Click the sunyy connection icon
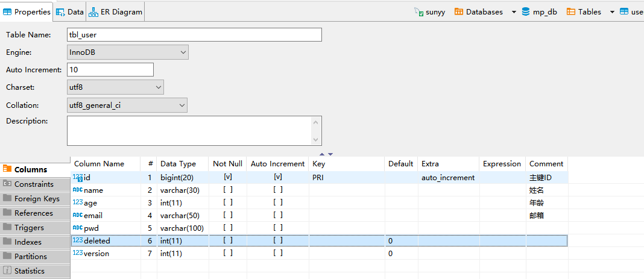 click(x=418, y=12)
